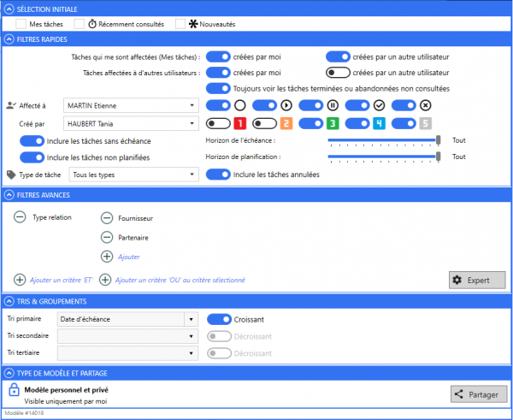513x420 pixels.
Task: Click the grey priority 5 icon
Action: coord(425,123)
